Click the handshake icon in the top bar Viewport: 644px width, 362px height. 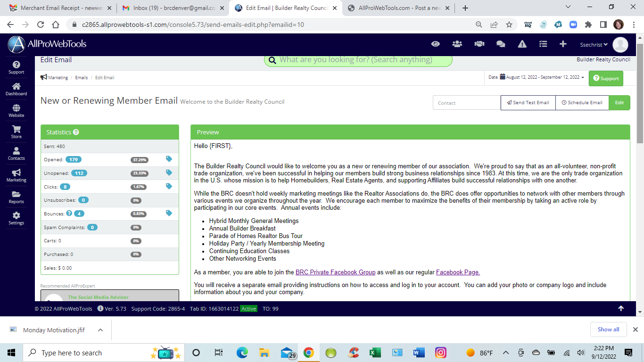(x=479, y=44)
